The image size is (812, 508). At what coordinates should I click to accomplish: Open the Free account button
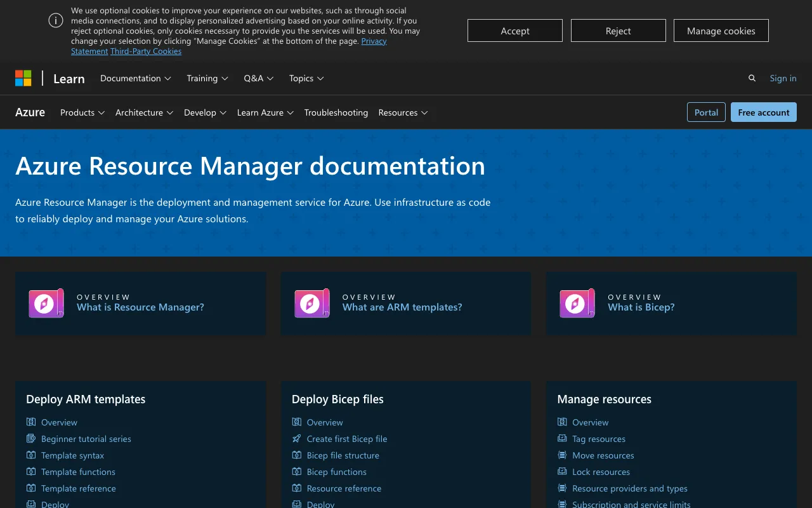click(763, 112)
